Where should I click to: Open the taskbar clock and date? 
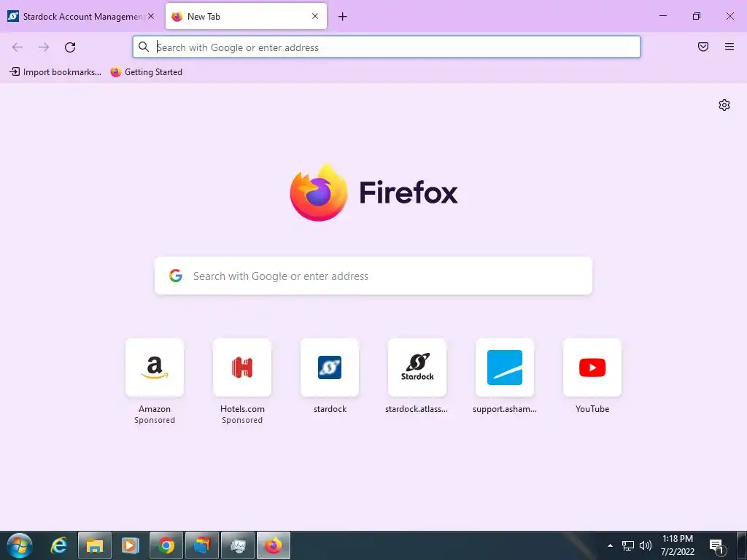678,545
